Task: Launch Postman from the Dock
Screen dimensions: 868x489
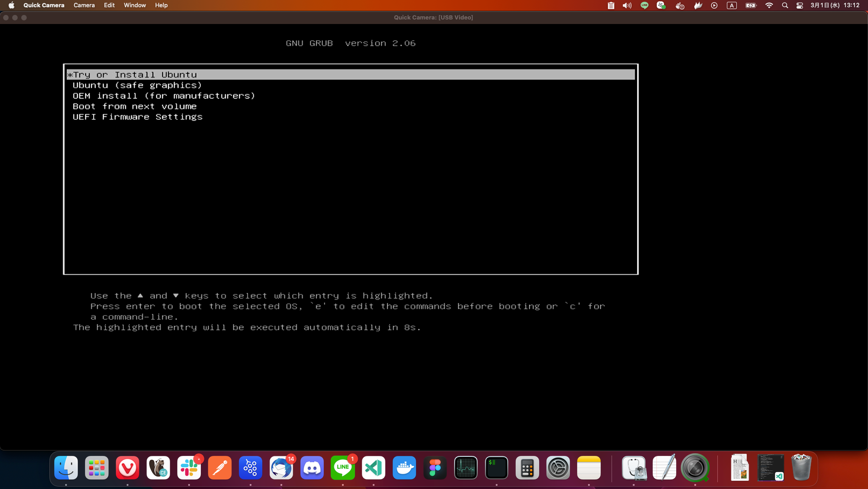Action: click(x=220, y=468)
